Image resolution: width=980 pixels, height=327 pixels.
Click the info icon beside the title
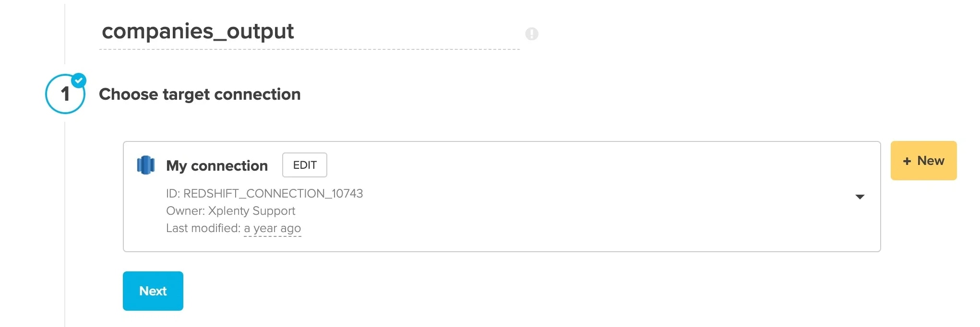tap(532, 34)
